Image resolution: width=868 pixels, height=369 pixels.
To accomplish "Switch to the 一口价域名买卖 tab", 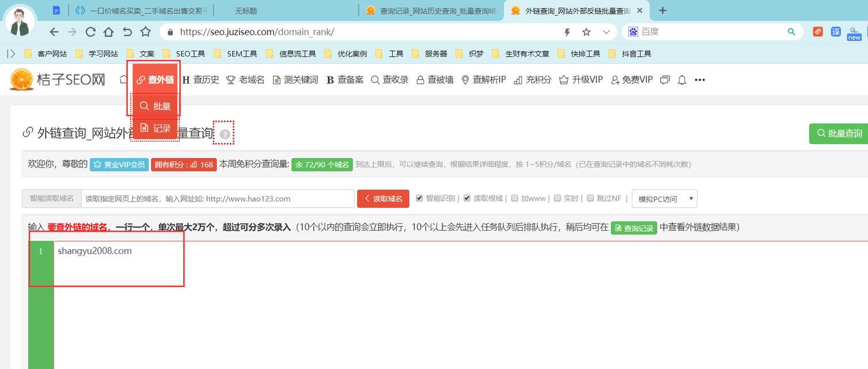I will (x=142, y=10).
